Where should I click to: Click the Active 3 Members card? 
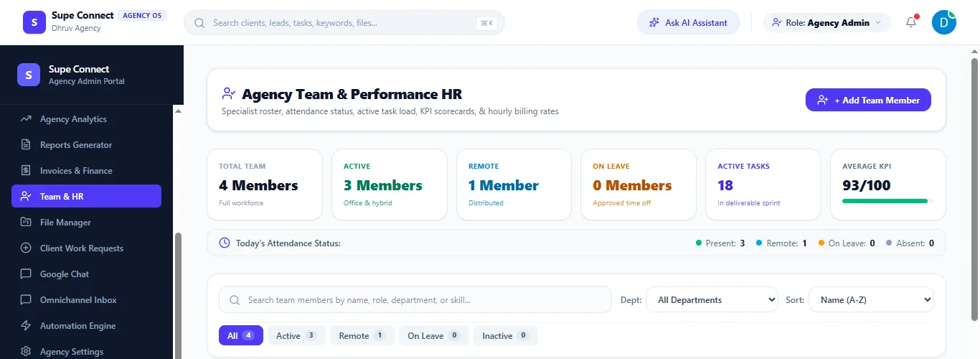pyautogui.click(x=389, y=185)
